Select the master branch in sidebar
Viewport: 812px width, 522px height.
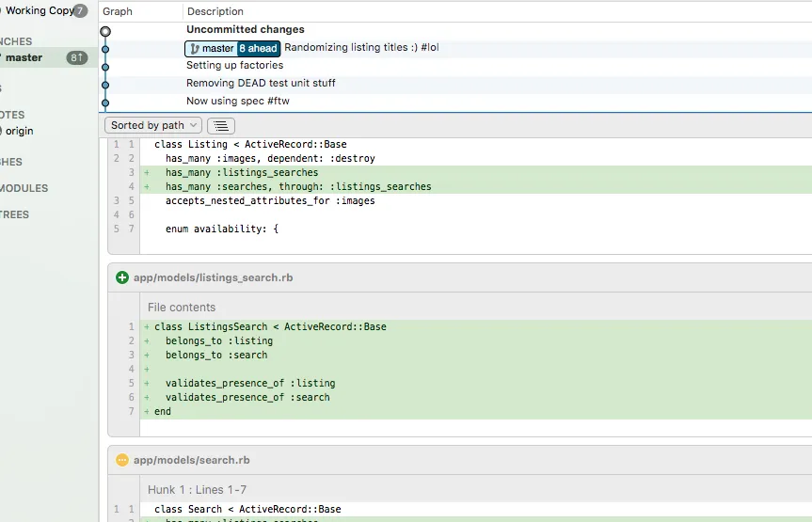pos(24,57)
